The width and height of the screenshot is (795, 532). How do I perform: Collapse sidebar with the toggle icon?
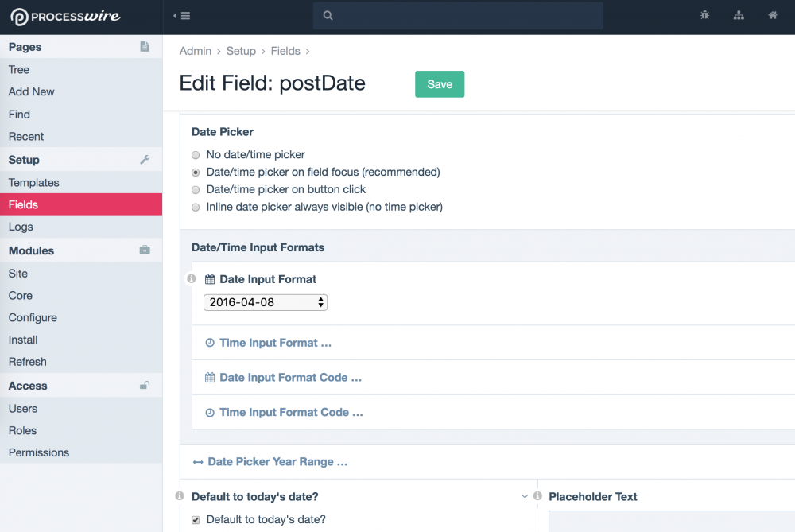(182, 16)
